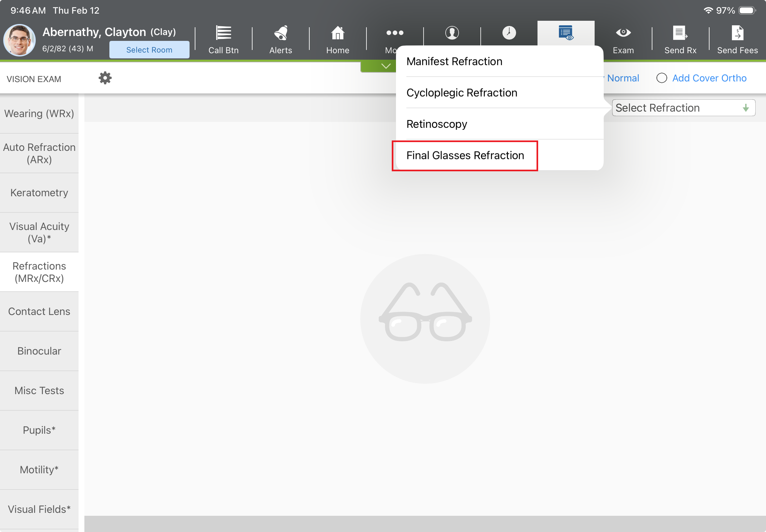
Task: Tap the three-dots More icon
Action: [394, 33]
